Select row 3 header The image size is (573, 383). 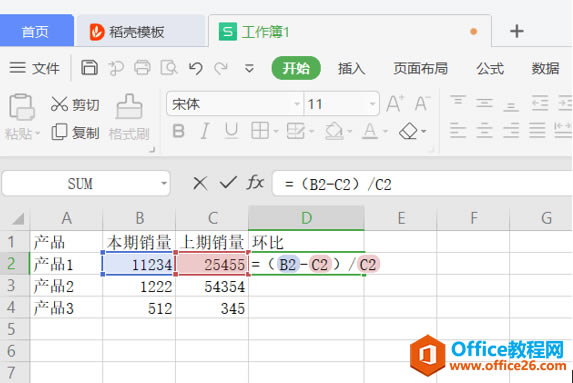tap(14, 285)
